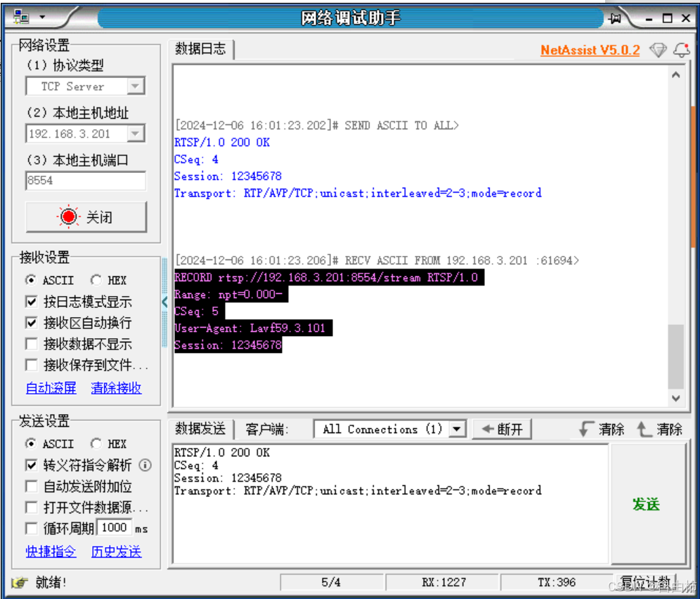Image resolution: width=700 pixels, height=599 pixels.
Task: Click the log scrollbar thumb
Action: click(x=676, y=357)
